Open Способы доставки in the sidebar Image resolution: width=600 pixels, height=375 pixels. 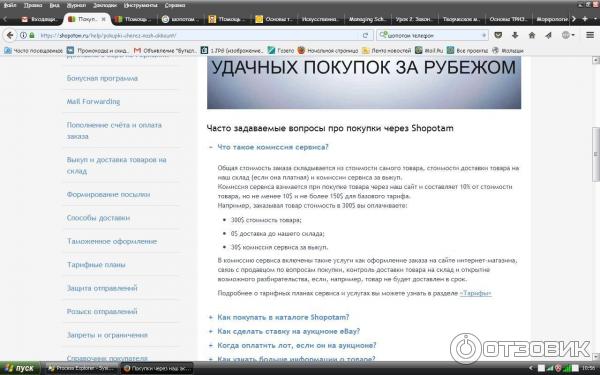click(98, 218)
